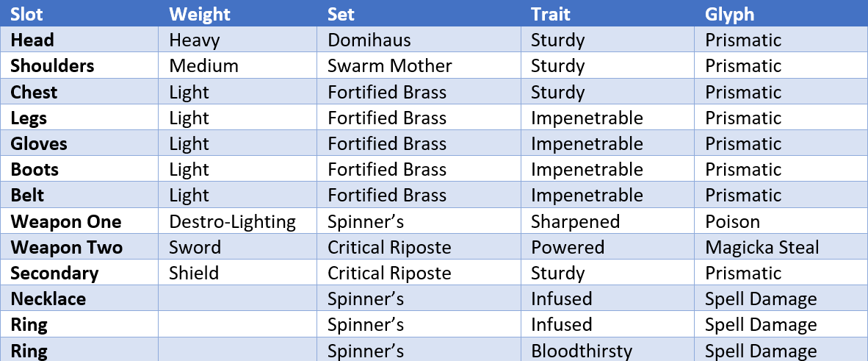Screen dimensions: 868x361
Task: Select the Head row label
Action: [x=32, y=40]
